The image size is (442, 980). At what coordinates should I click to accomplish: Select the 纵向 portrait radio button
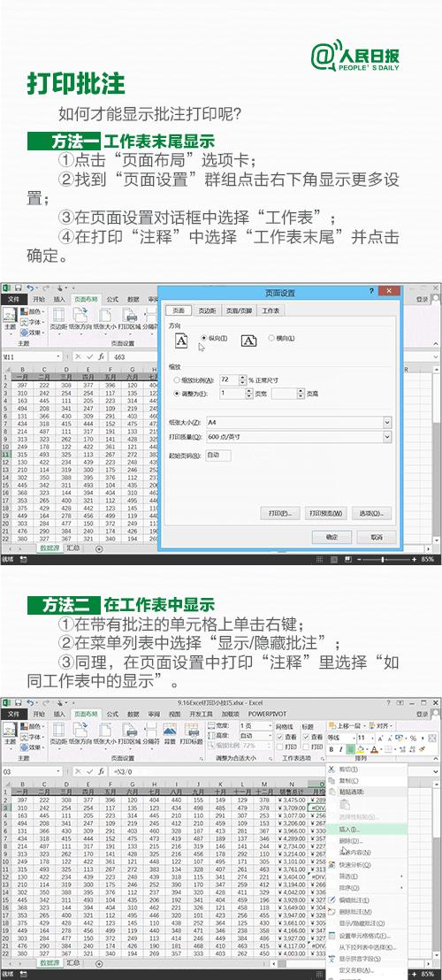(x=203, y=338)
